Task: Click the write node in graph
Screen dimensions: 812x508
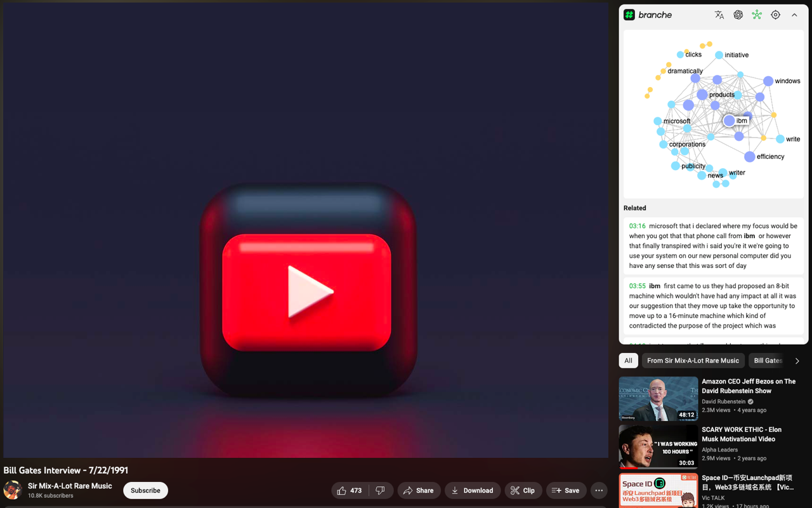Action: point(780,139)
